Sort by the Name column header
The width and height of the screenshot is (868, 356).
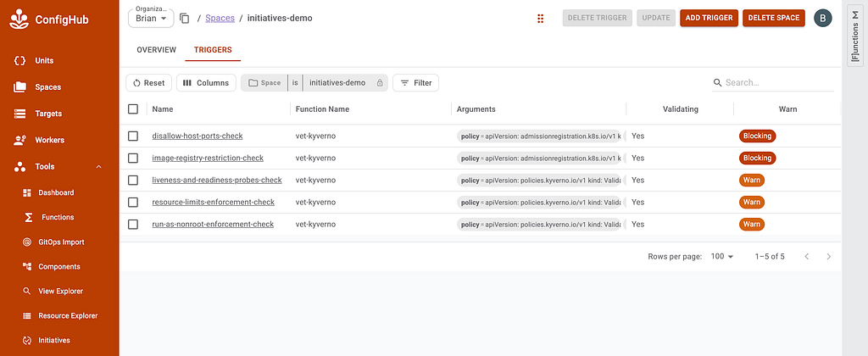tap(163, 109)
